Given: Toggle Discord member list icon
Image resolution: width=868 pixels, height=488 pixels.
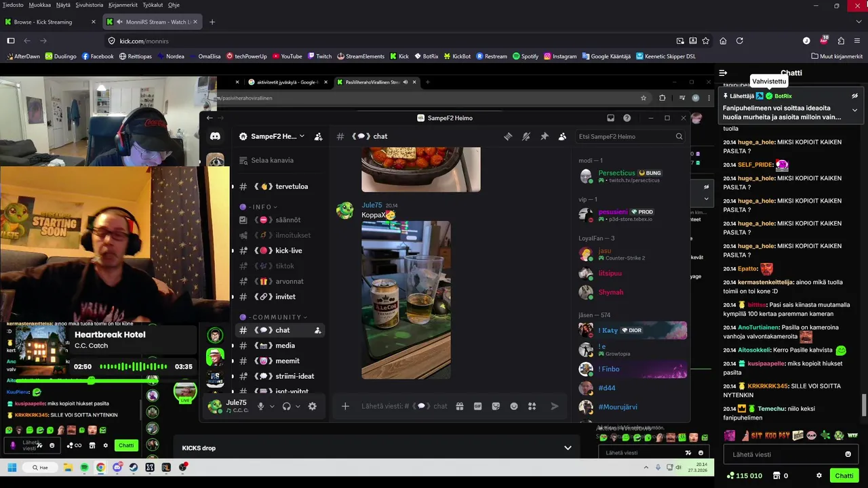Looking at the screenshot, I should (562, 136).
